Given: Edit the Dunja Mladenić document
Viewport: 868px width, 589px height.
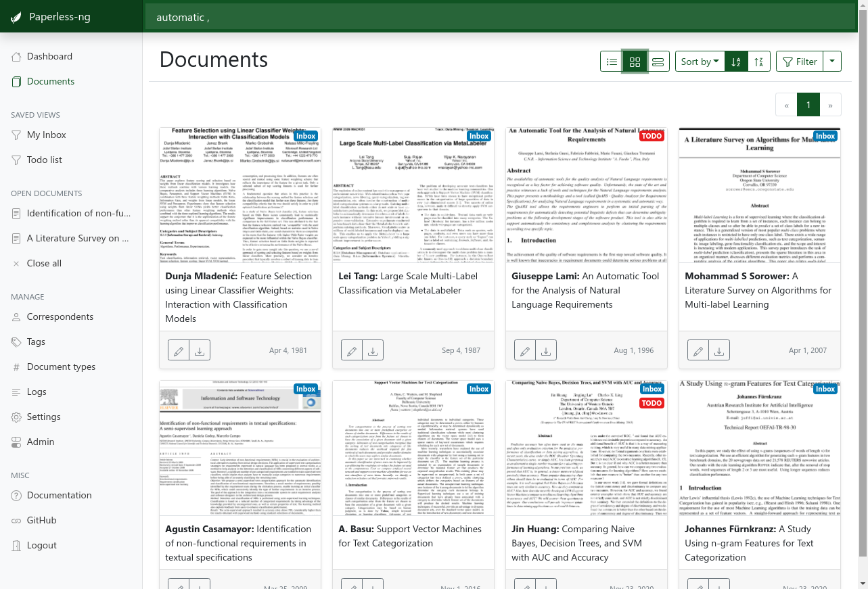Looking at the screenshot, I should (179, 351).
